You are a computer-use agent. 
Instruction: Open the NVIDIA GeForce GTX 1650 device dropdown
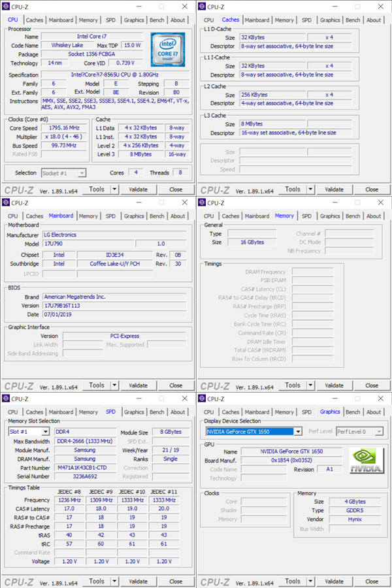point(298,432)
